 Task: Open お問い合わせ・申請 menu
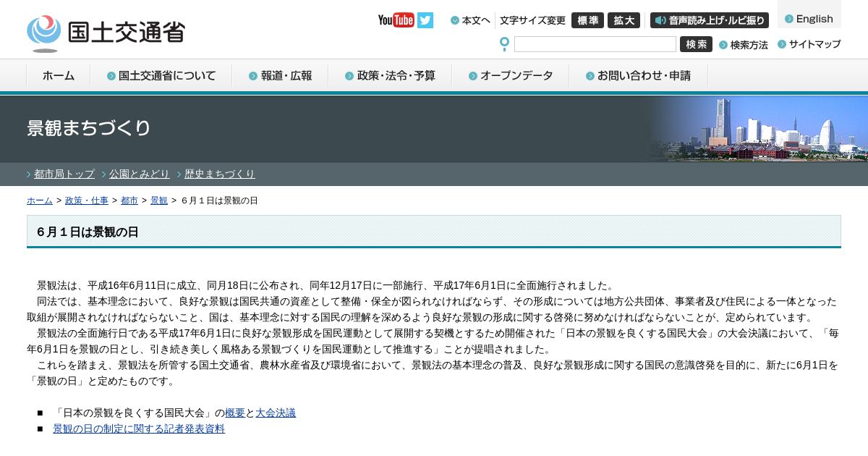(x=639, y=75)
